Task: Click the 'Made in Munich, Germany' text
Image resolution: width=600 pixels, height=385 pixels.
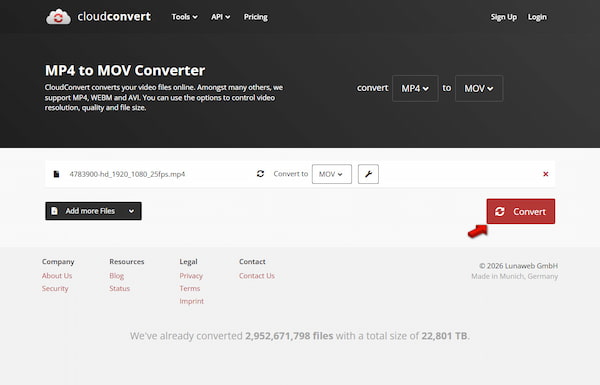Action: pos(514,276)
